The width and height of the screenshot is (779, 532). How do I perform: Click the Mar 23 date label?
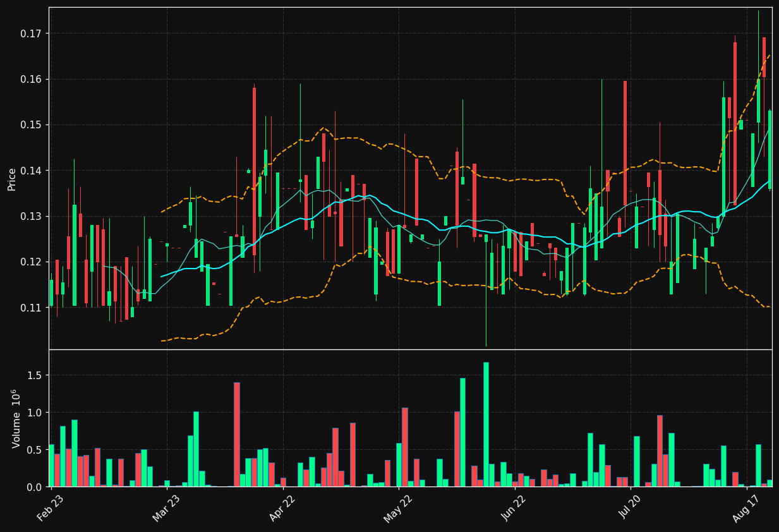tap(166, 508)
